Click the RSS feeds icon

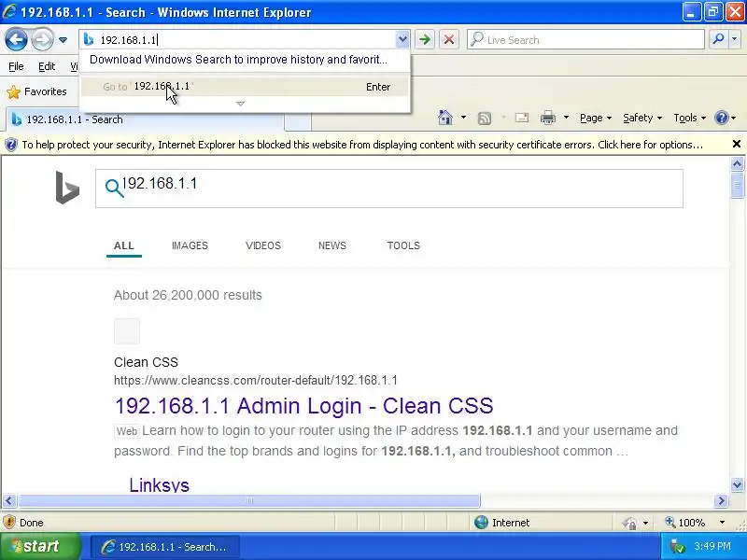(485, 118)
